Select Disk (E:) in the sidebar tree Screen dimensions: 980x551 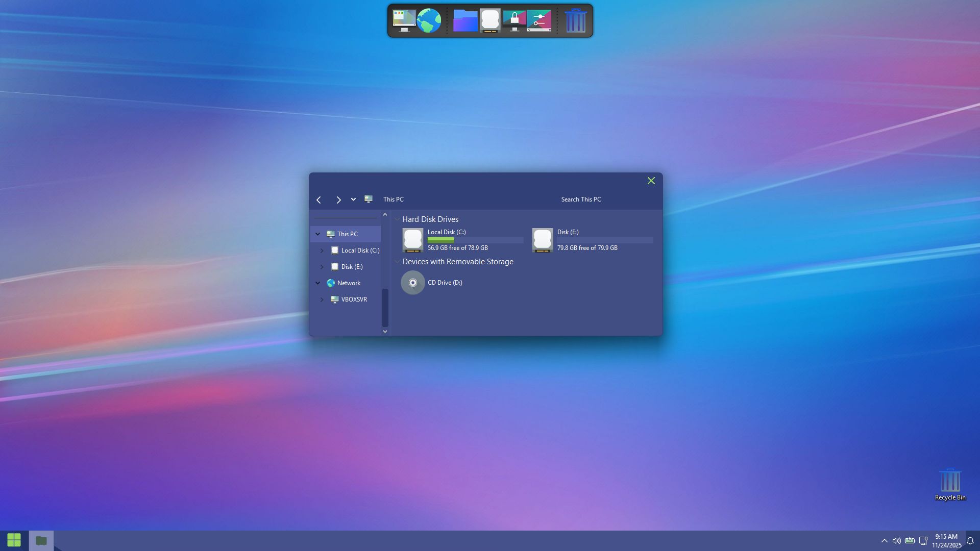352,267
